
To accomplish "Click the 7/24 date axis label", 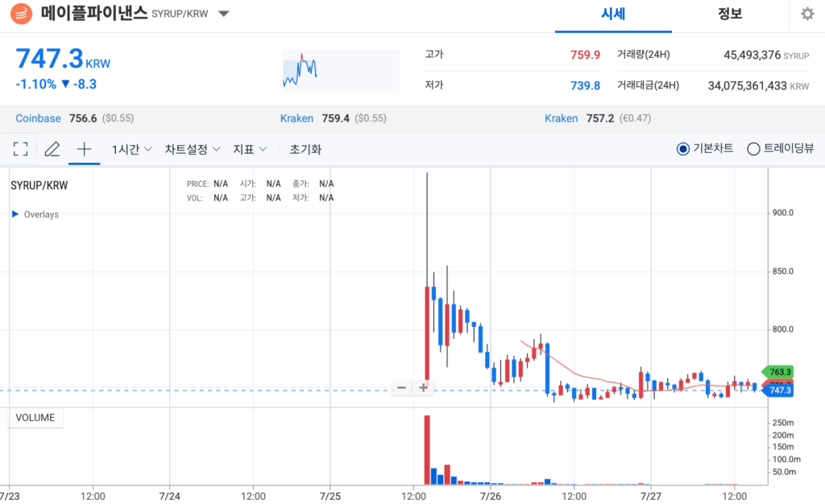I will [x=169, y=496].
